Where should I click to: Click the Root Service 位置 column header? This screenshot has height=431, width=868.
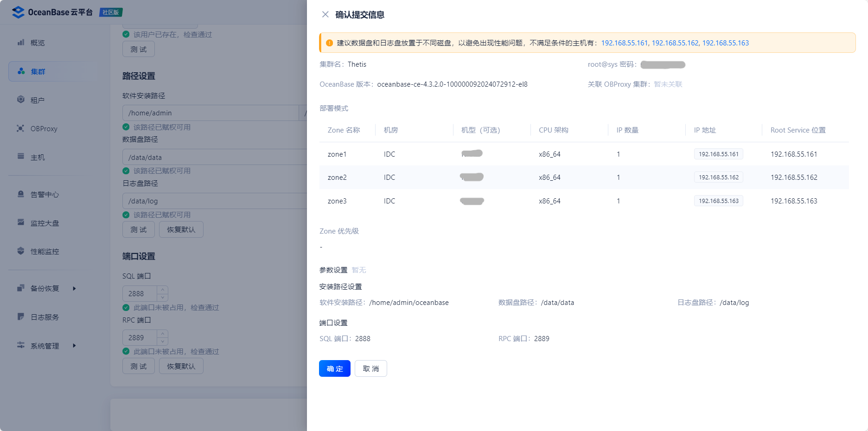tap(798, 130)
